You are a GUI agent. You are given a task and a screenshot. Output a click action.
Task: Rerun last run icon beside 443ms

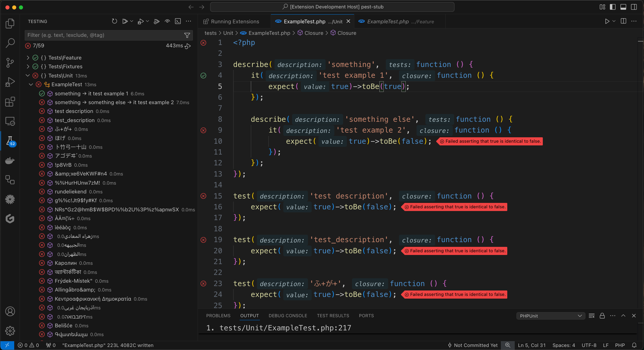[188, 46]
